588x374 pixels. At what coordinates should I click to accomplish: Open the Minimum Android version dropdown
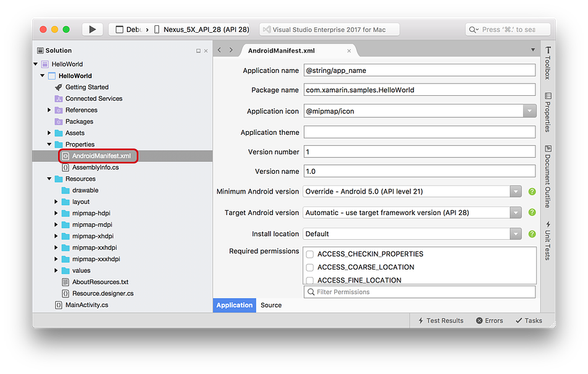(x=516, y=191)
